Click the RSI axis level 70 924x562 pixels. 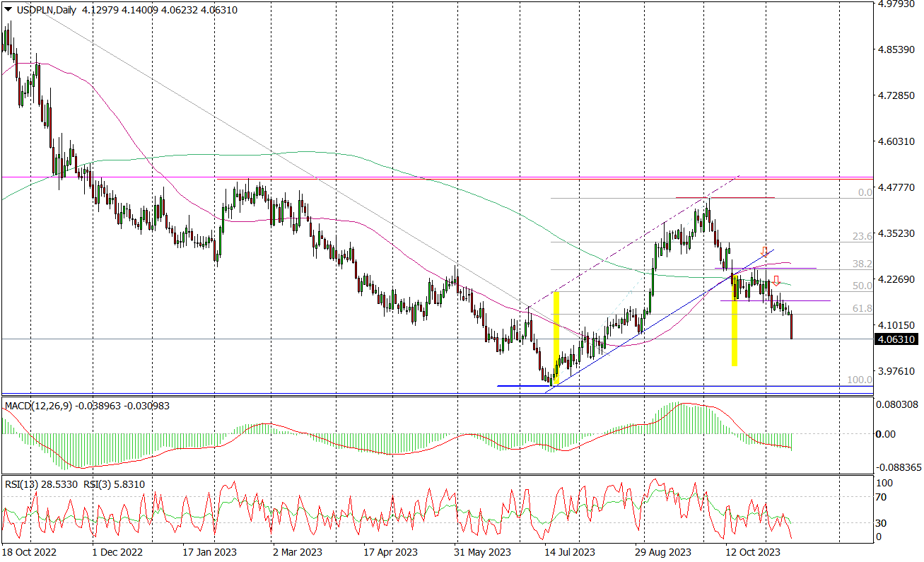click(x=883, y=498)
